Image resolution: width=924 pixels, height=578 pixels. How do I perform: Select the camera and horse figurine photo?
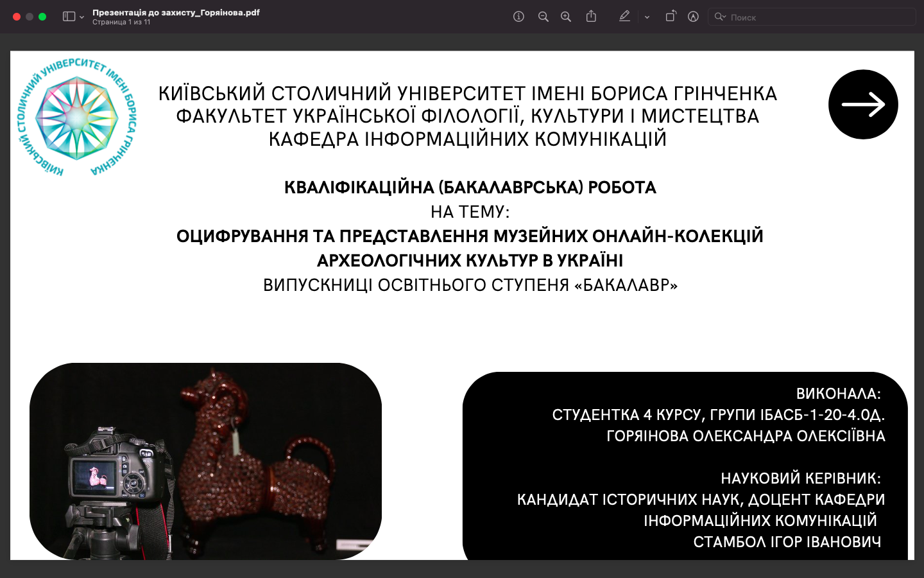205,461
